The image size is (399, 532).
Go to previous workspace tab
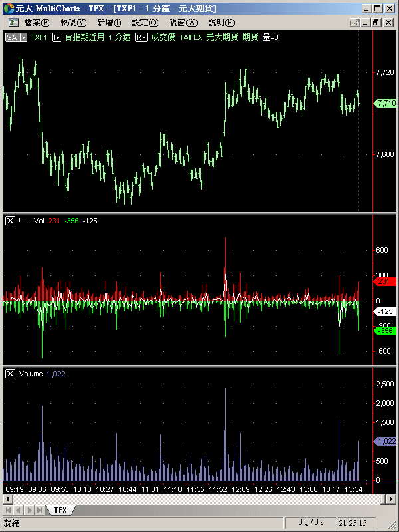coord(19,510)
